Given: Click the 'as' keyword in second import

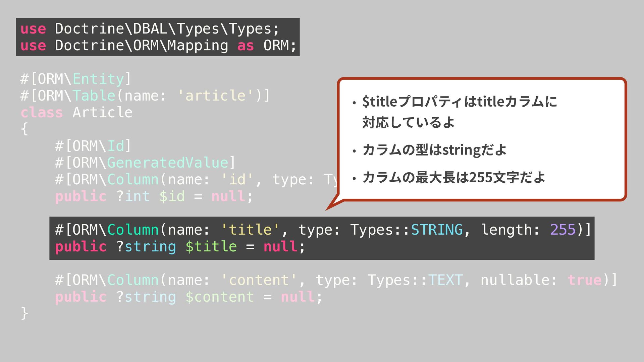Looking at the screenshot, I should tap(245, 46).
